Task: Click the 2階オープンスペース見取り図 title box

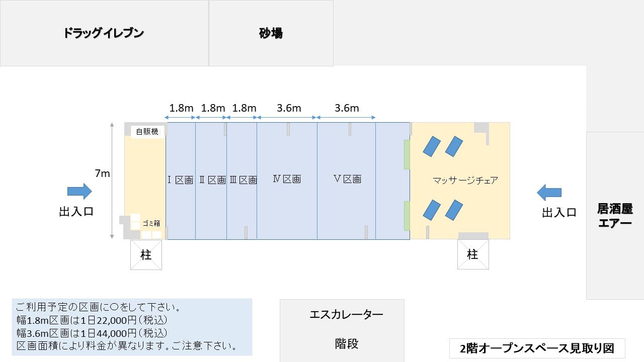Action: 537,348
